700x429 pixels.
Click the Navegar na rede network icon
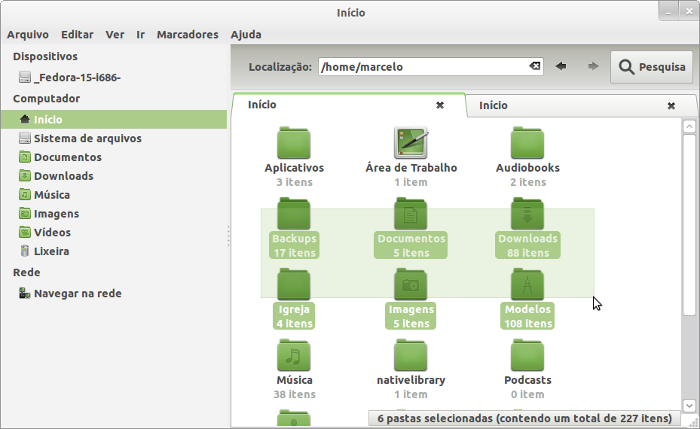tap(25, 293)
